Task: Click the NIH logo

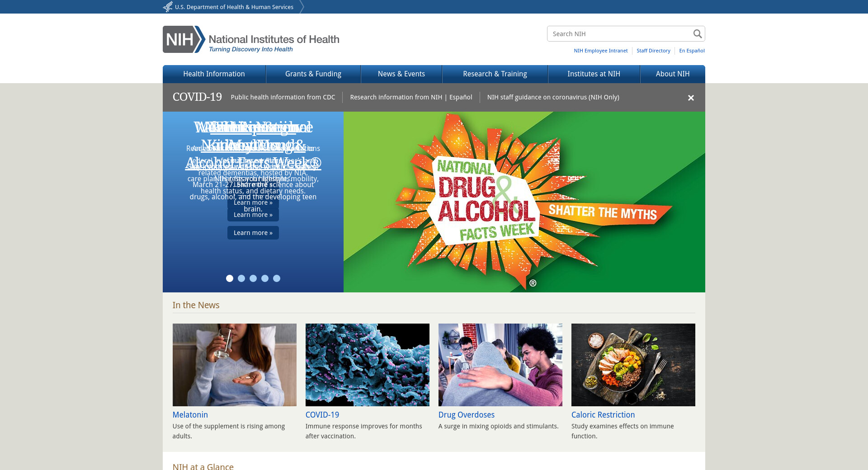Action: 251,39
